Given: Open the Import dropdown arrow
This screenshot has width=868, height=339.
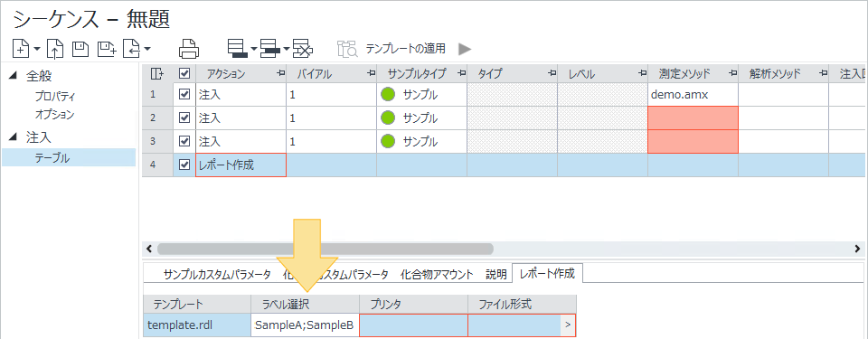Looking at the screenshot, I should pos(147,49).
